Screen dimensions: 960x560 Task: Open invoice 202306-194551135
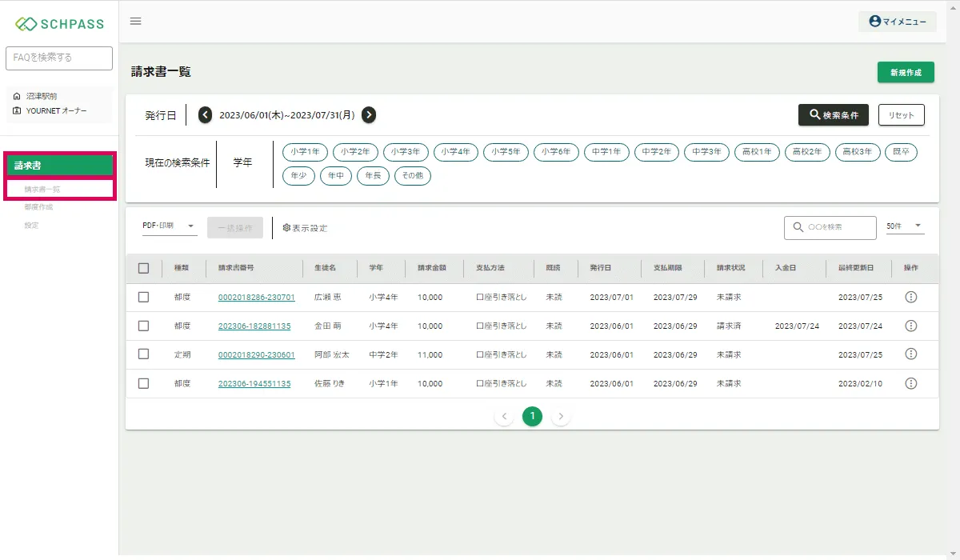click(254, 384)
